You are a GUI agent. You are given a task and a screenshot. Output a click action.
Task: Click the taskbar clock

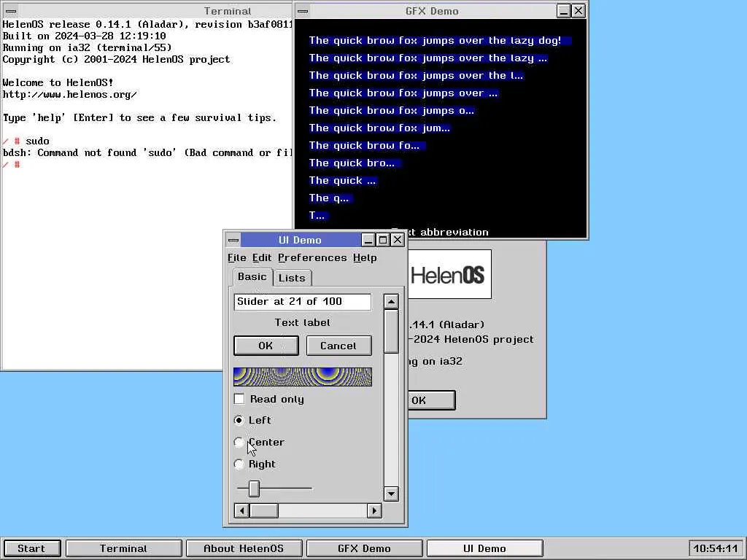(716, 548)
